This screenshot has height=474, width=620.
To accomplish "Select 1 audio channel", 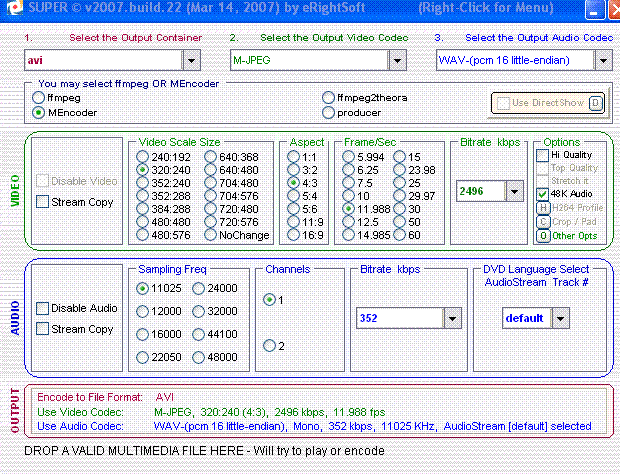I will [x=269, y=300].
